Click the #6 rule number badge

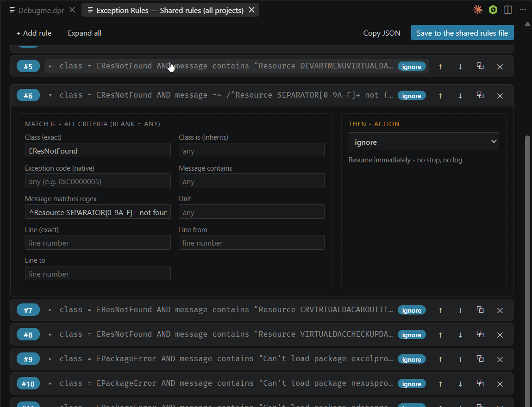click(28, 96)
